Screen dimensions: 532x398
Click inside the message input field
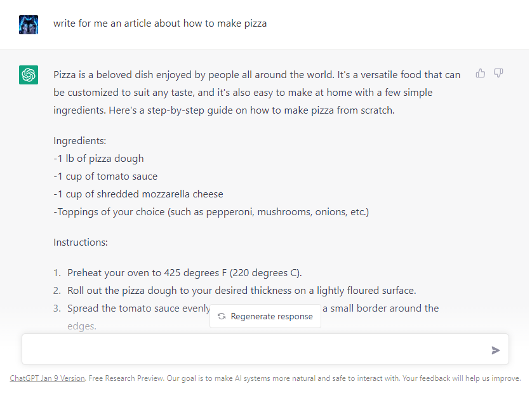point(254,348)
